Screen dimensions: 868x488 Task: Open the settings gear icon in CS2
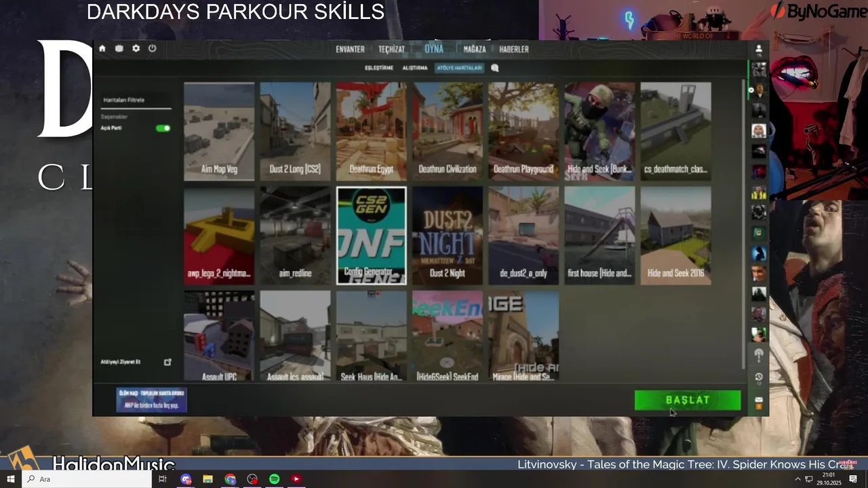click(x=136, y=49)
